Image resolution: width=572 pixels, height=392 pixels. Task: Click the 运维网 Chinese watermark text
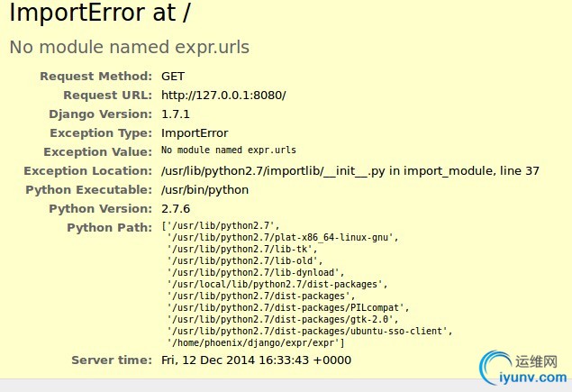pos(536,361)
